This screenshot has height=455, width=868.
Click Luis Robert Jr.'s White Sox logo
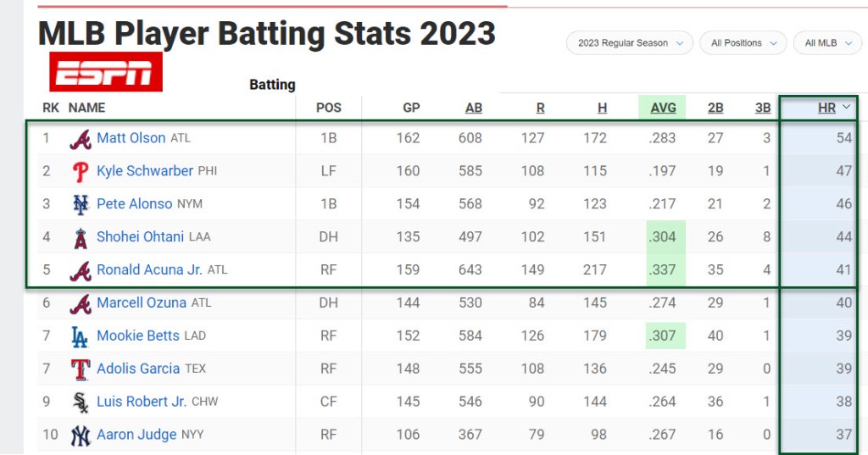81,402
